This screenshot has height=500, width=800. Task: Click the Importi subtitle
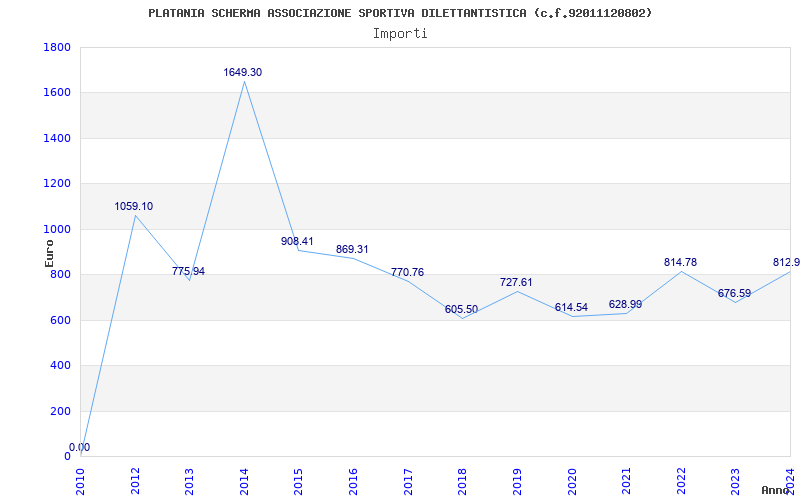tap(400, 34)
